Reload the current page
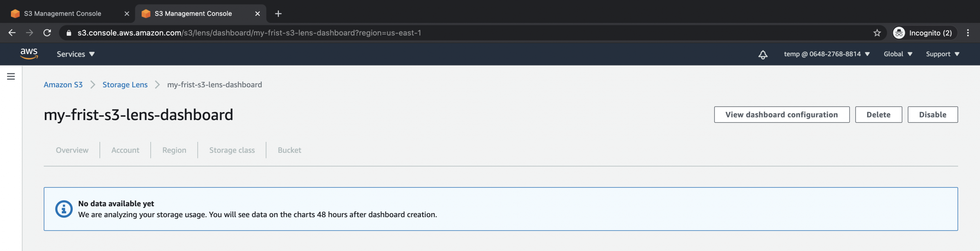Screen dimensions: 980x251 (47, 33)
